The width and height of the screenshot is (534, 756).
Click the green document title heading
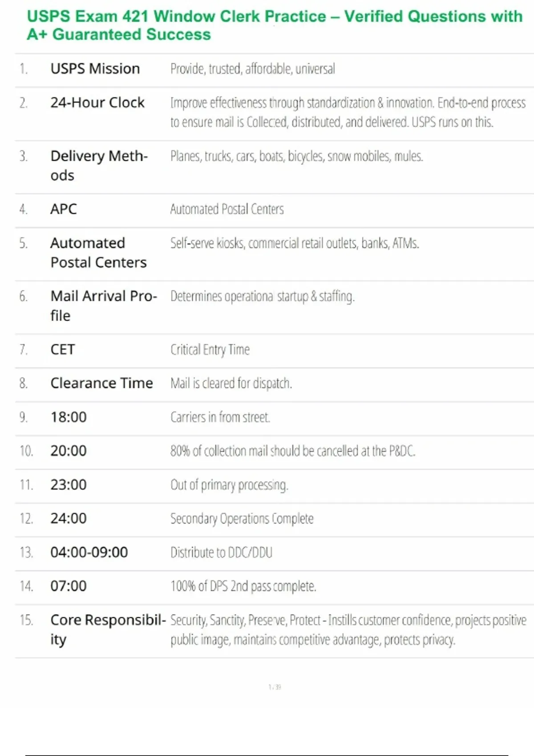(x=274, y=25)
